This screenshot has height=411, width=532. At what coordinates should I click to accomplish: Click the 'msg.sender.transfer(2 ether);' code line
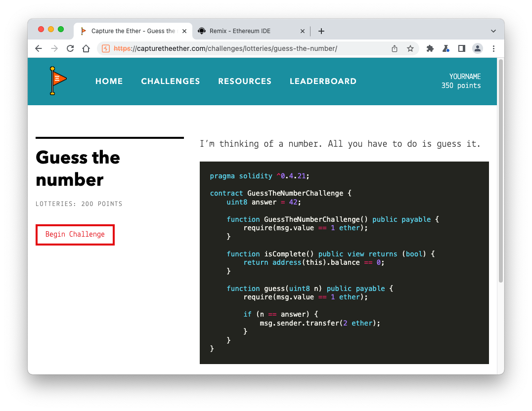320,323
